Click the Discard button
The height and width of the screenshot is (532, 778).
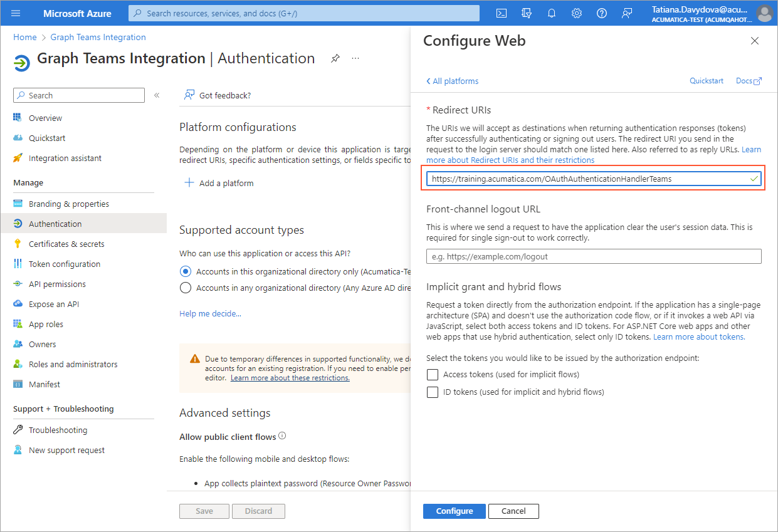tap(258, 511)
